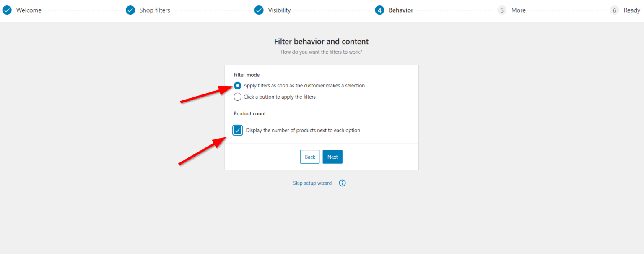Click the Ready step label text
Screen dimensions: 644x254
(631, 10)
